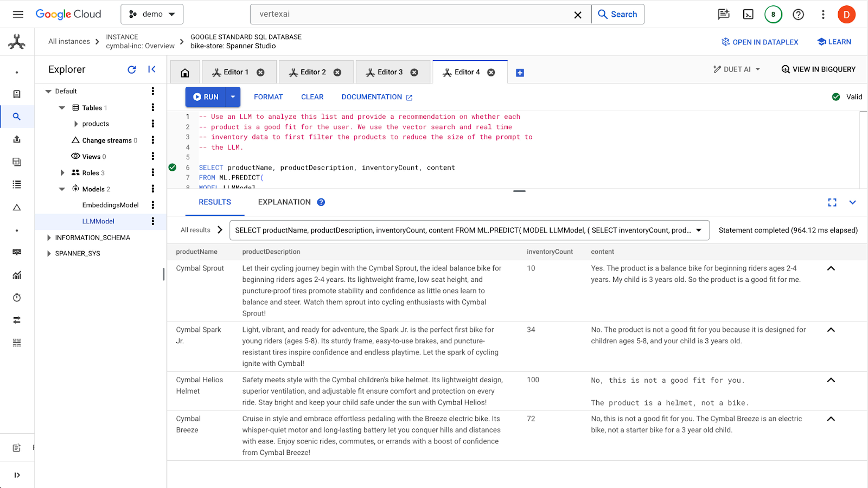Open the RUN button dropdown arrow
This screenshot has height=488, width=868.
point(233,97)
